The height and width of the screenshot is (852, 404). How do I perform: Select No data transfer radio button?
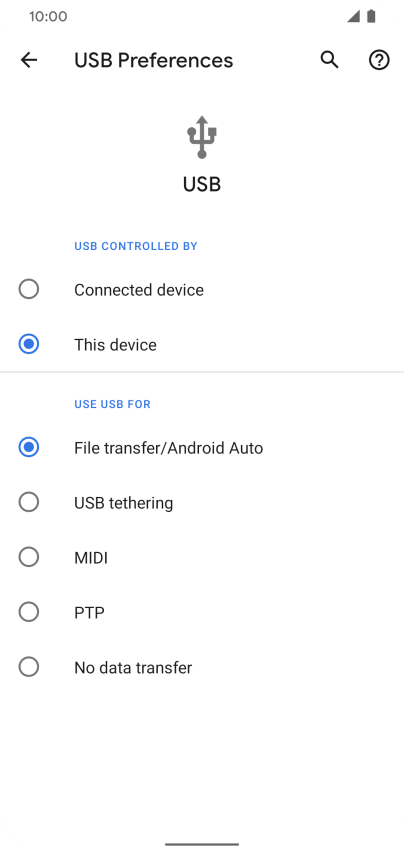pos(29,667)
